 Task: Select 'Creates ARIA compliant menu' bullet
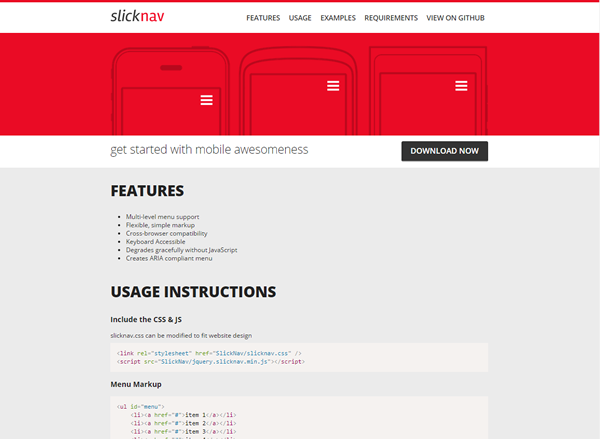pos(169,258)
